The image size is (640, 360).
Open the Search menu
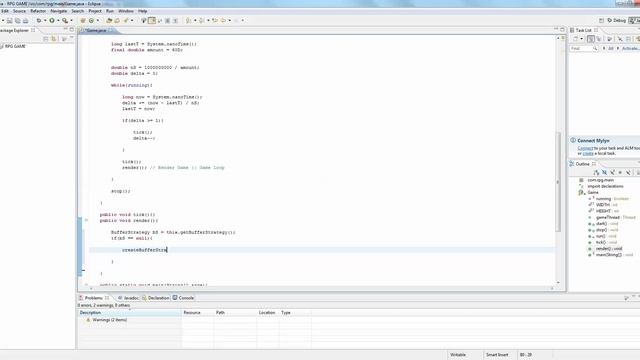pyautogui.click(x=78, y=11)
